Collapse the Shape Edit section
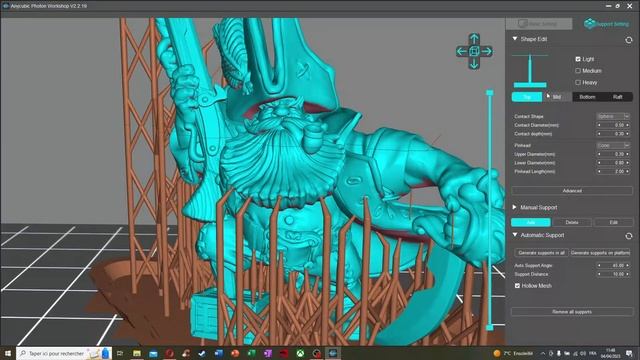 click(x=515, y=39)
